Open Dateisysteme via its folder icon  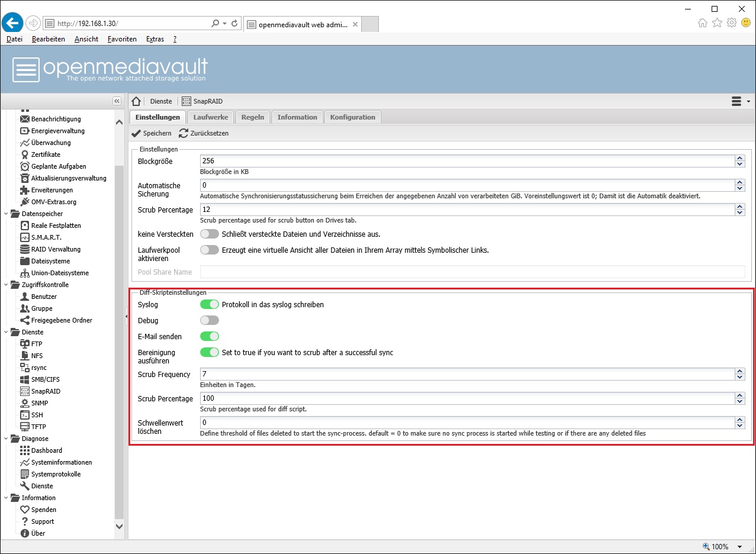tap(25, 261)
